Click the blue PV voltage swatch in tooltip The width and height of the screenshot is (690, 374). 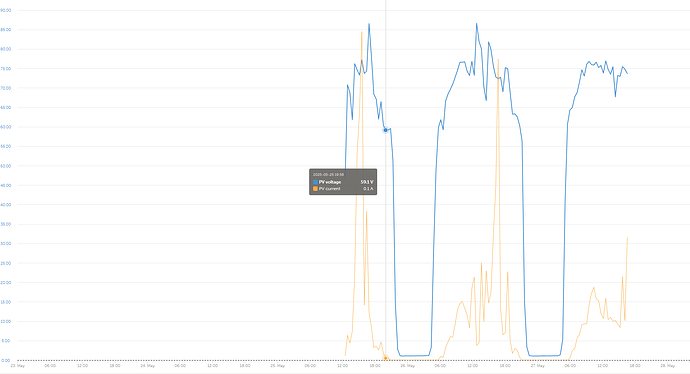point(315,182)
